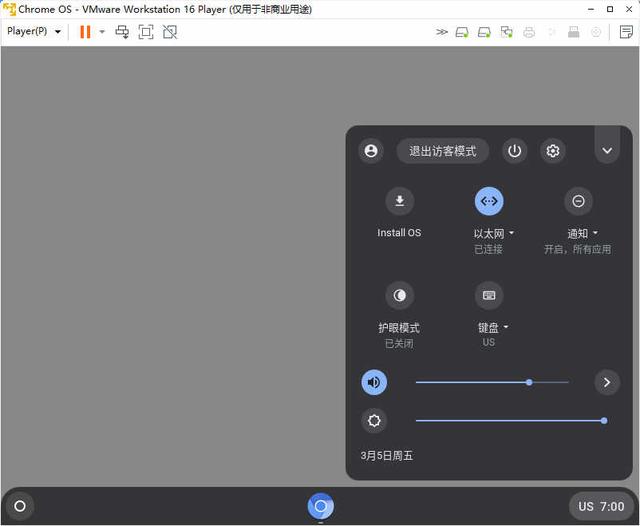
Task: Click the keyboard input method icon
Action: (489, 295)
